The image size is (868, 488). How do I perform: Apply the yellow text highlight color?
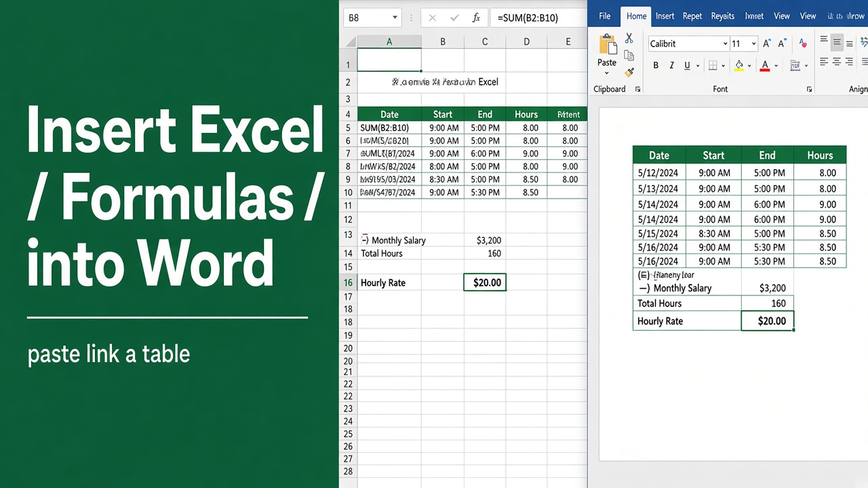point(739,66)
